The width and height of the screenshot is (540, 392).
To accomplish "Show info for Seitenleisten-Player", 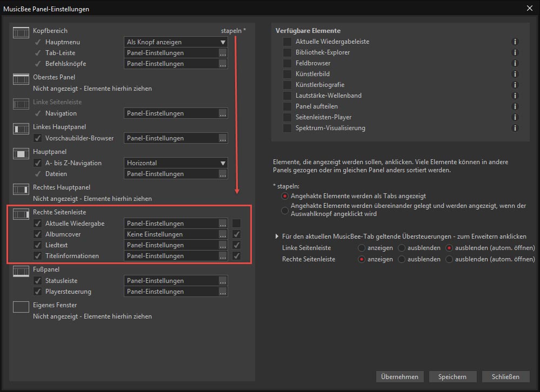I will click(x=515, y=117).
